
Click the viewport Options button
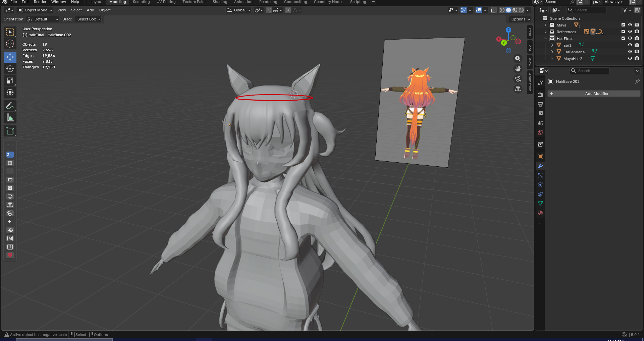click(520, 19)
